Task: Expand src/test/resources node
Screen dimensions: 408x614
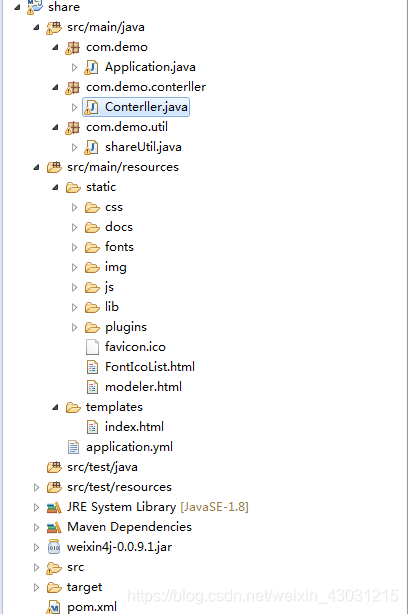Action: (36, 487)
